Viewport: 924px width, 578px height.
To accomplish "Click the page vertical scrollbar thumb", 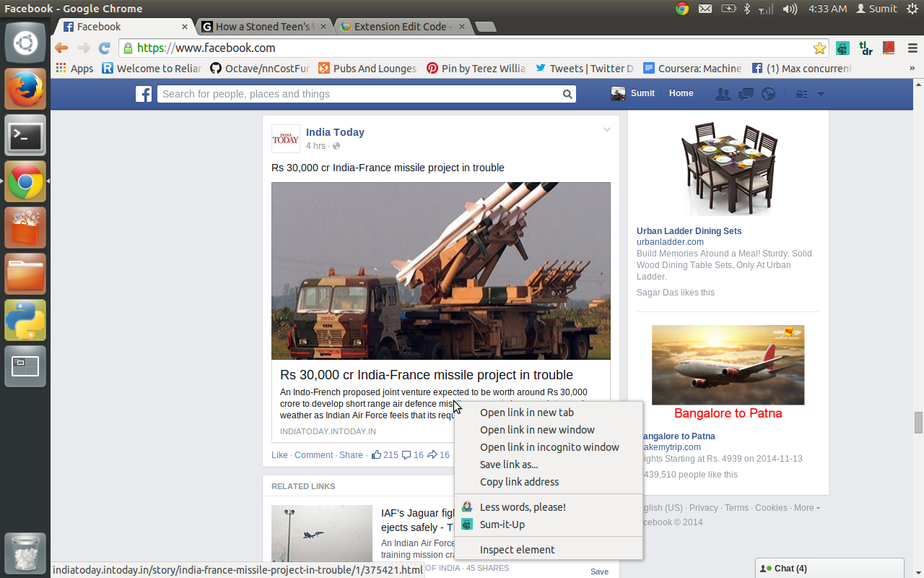I will 918,423.
